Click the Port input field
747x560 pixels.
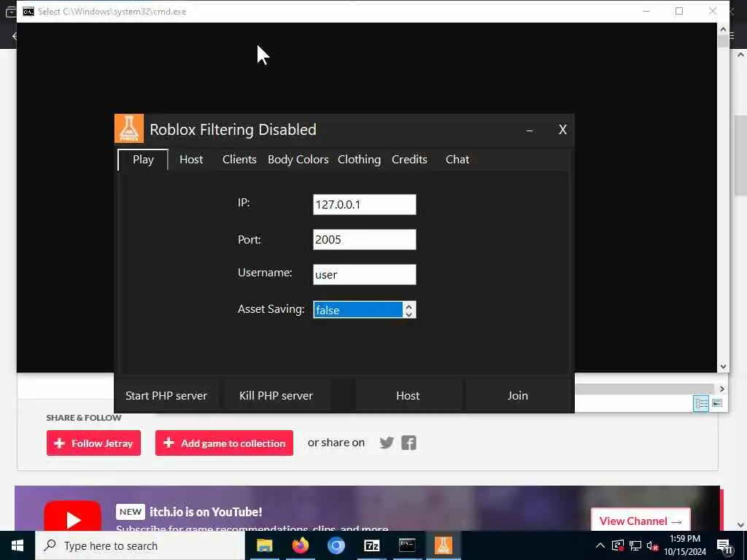(x=365, y=239)
